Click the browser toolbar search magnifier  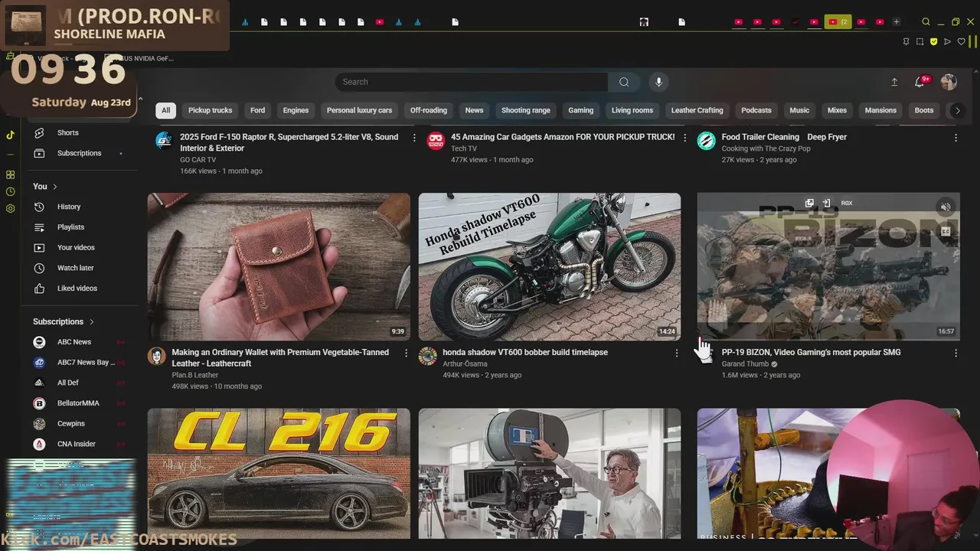point(926,22)
